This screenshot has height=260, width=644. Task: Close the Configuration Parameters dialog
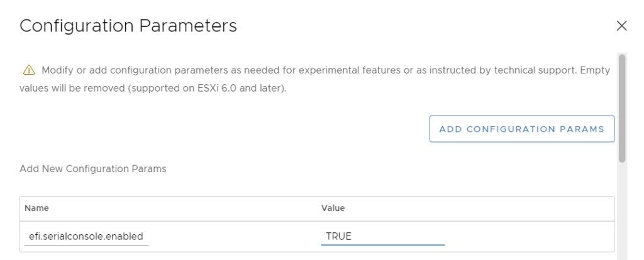[x=621, y=26]
